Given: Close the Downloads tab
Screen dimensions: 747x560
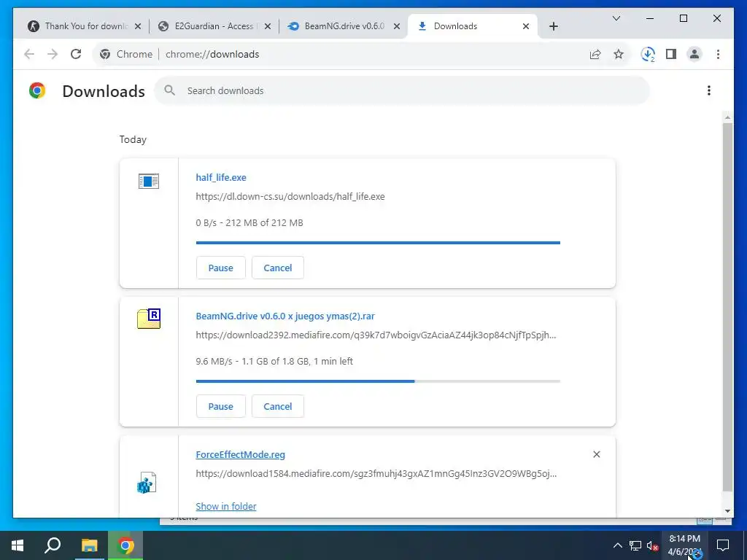Looking at the screenshot, I should click(526, 26).
